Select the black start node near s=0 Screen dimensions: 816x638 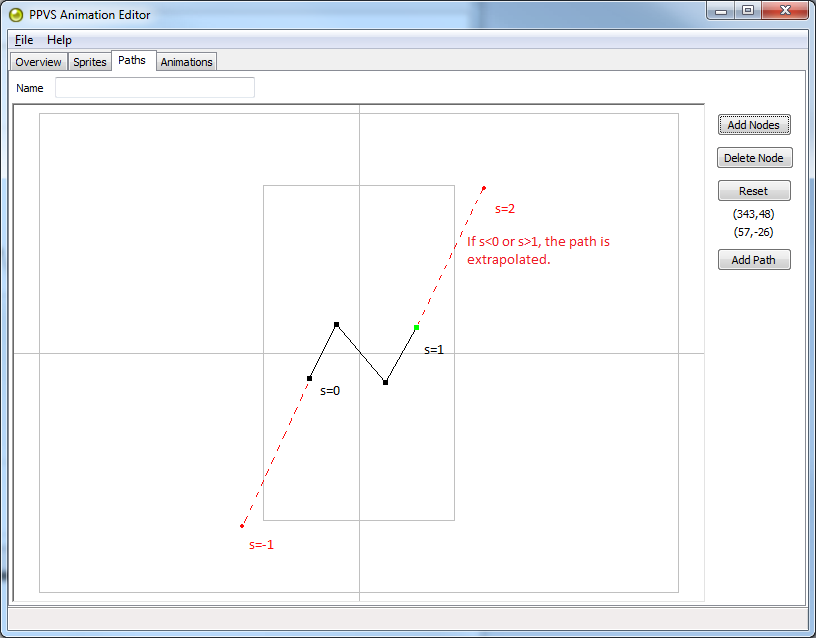pyautogui.click(x=310, y=378)
